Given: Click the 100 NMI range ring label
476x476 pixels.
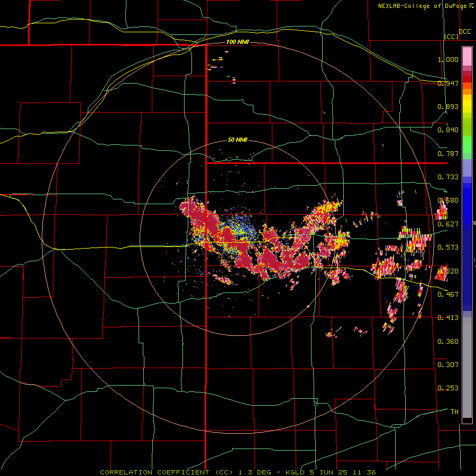Looking at the screenshot, I should [237, 42].
